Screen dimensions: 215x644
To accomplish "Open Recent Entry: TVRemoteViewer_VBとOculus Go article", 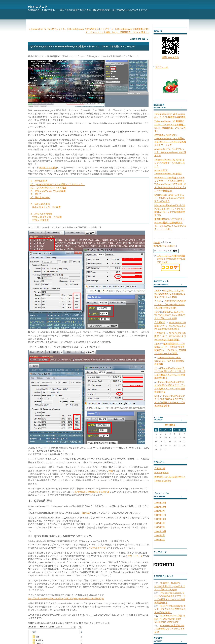I will [x=170, y=116].
